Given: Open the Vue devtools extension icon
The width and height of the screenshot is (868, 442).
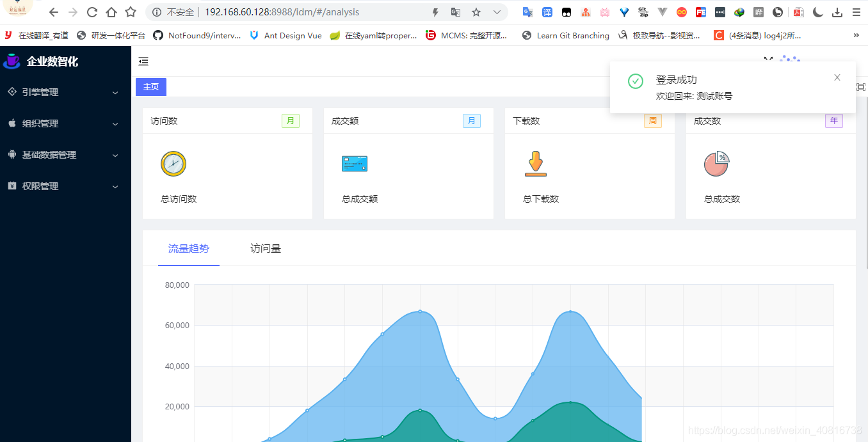Looking at the screenshot, I should coord(663,12).
